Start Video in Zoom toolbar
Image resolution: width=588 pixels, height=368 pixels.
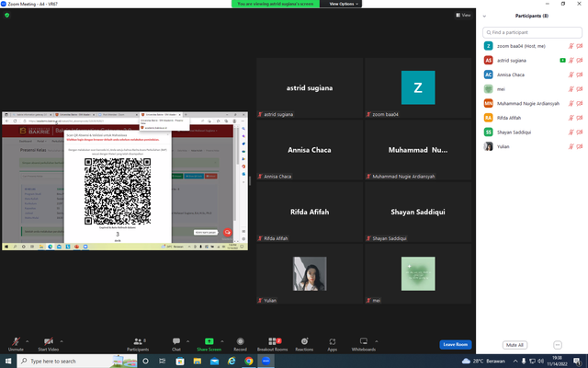tap(49, 344)
